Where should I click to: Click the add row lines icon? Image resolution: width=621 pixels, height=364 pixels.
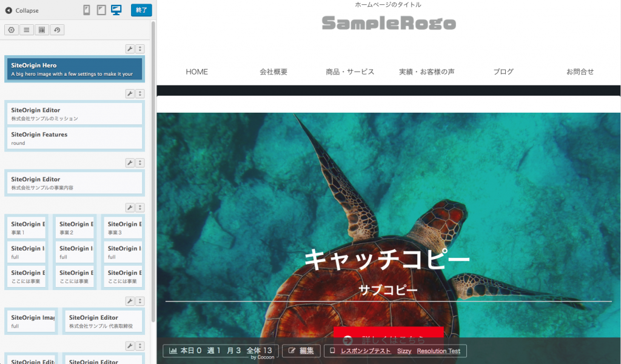pos(27,30)
